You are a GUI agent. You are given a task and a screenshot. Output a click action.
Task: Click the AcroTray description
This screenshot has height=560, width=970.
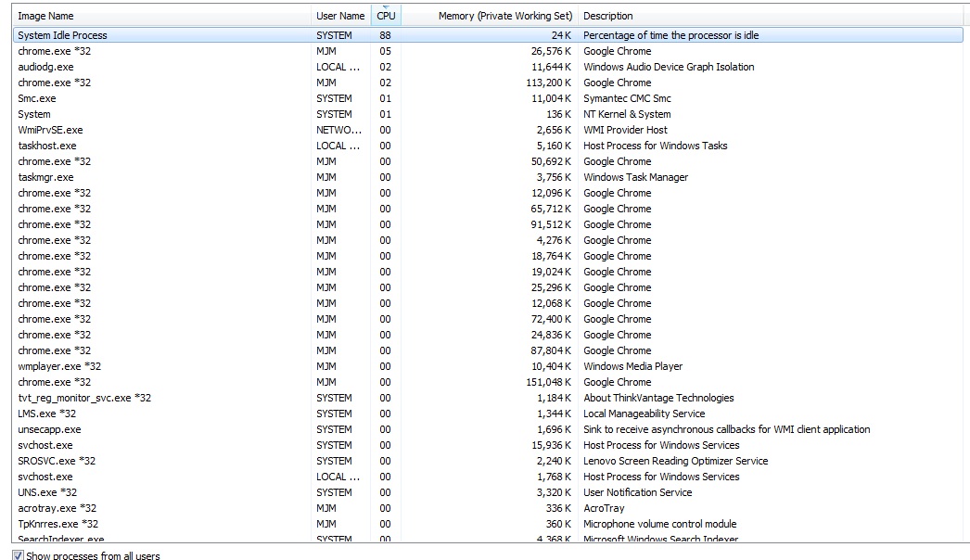tap(604, 508)
